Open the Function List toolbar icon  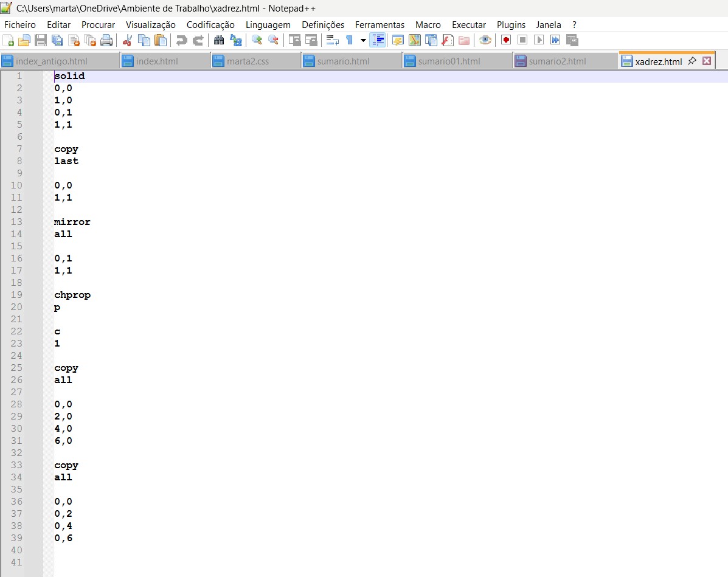point(448,40)
